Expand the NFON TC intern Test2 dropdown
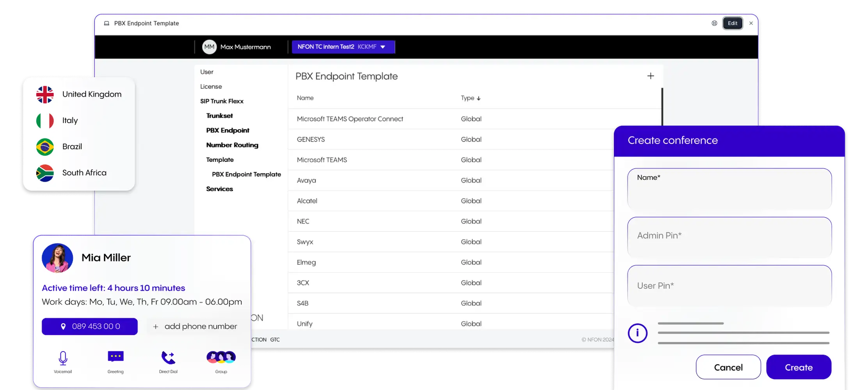Screen dimensions: 868x390 click(382, 47)
